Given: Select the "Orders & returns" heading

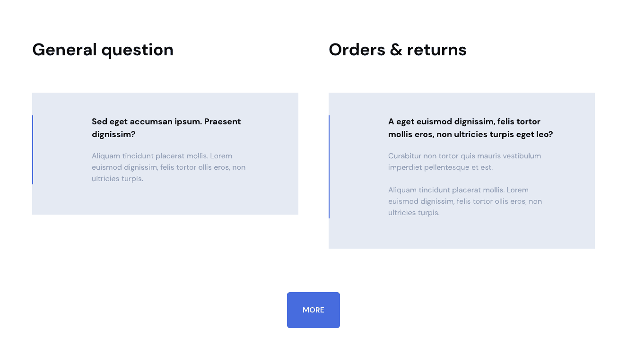Looking at the screenshot, I should pyautogui.click(x=397, y=50).
